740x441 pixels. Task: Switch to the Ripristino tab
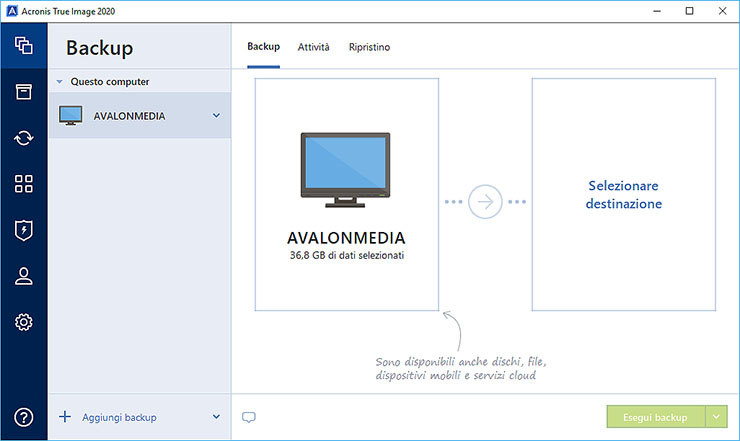pyautogui.click(x=369, y=47)
